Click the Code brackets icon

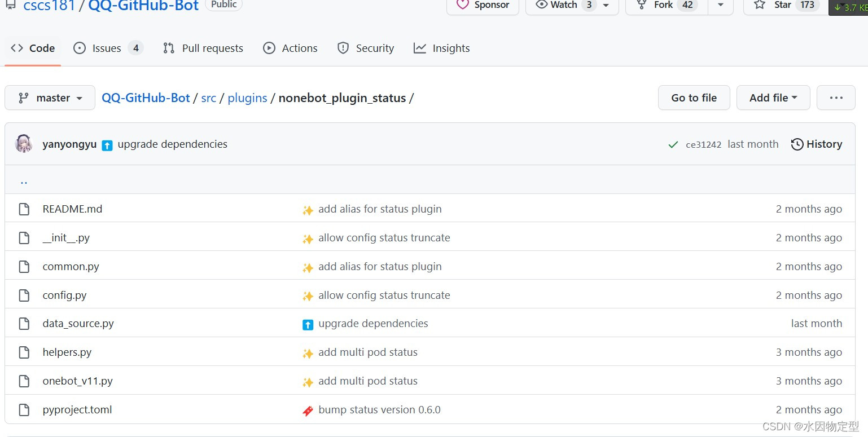click(x=17, y=48)
